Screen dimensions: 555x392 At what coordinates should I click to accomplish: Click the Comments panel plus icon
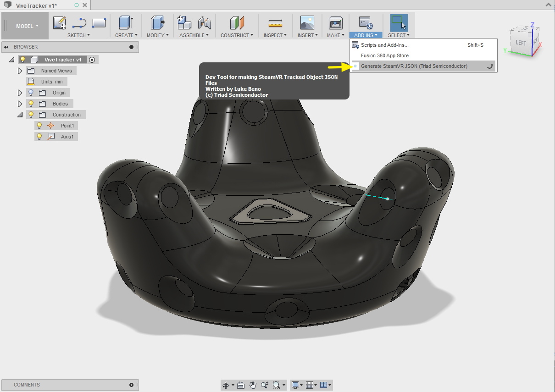pos(131,385)
